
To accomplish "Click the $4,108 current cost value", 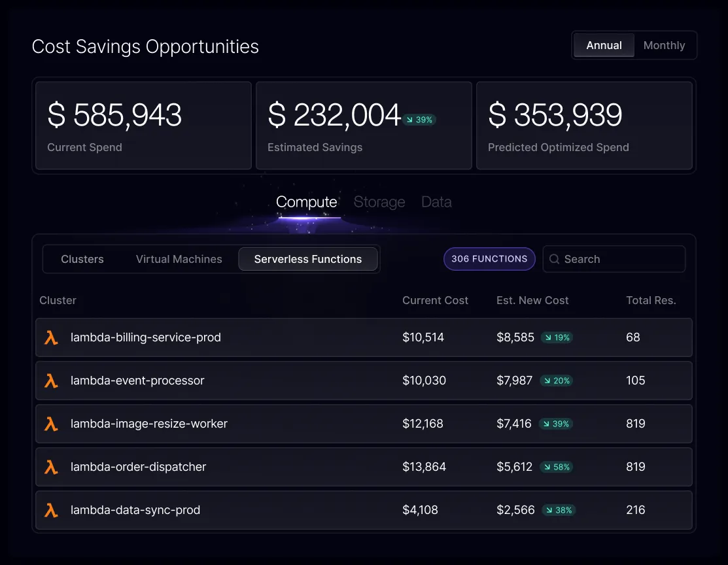I will 420,510.
